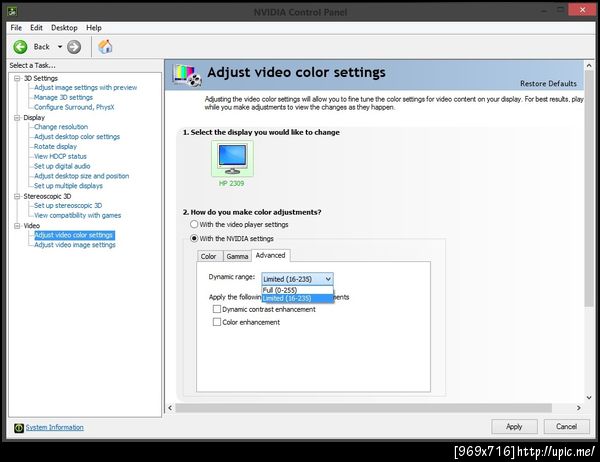The height and width of the screenshot is (462, 600).
Task: Open System Information link
Action: pyautogui.click(x=54, y=427)
